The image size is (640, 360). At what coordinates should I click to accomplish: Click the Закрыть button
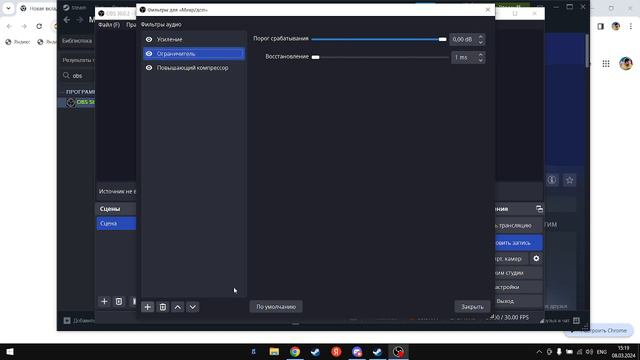(x=472, y=307)
